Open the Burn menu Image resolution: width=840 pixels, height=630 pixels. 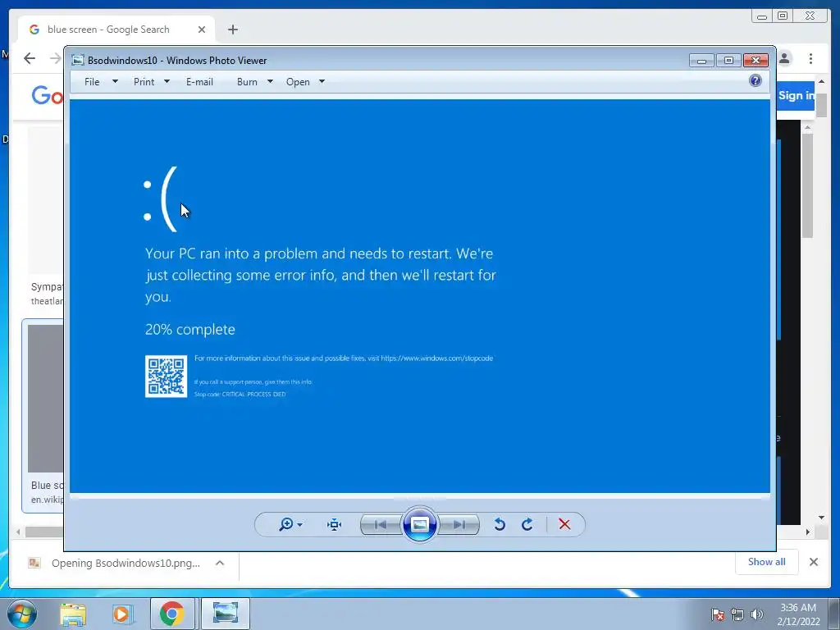[247, 82]
